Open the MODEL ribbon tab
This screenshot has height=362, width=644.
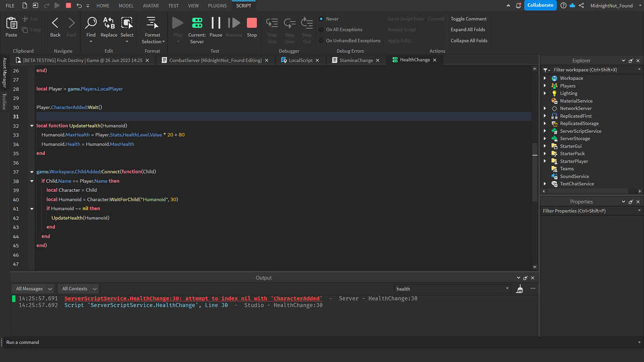(126, 6)
